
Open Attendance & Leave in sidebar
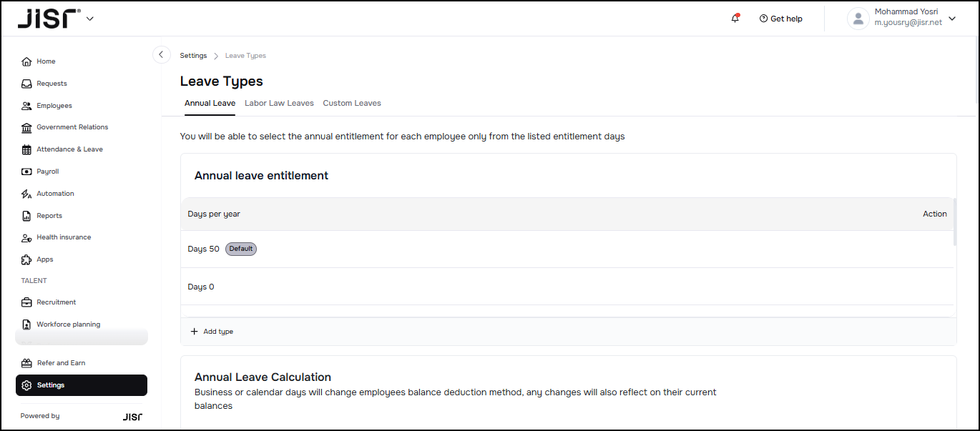pyautogui.click(x=69, y=149)
